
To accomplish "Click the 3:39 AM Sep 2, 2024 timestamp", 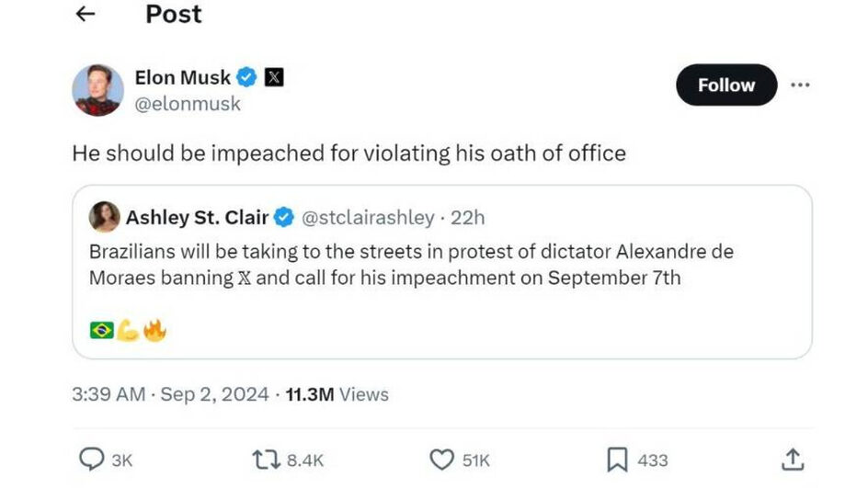I will pyautogui.click(x=170, y=394).
